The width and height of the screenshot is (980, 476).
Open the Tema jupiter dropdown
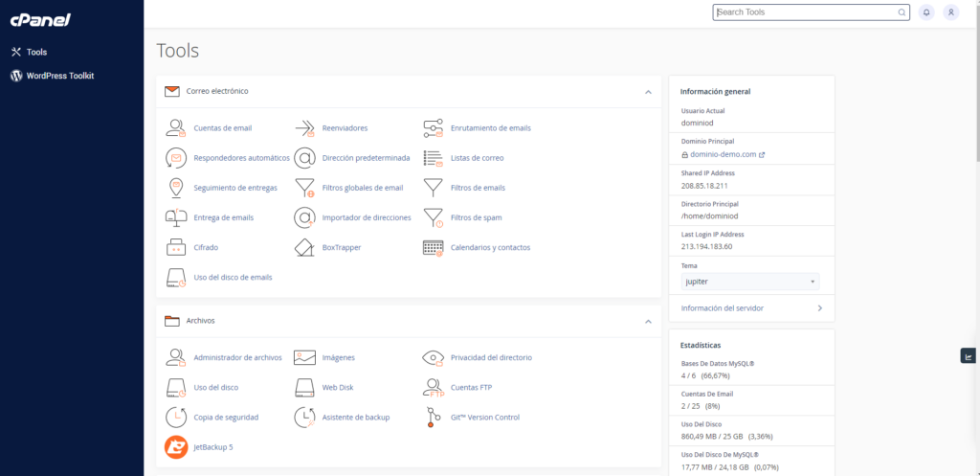pos(750,282)
